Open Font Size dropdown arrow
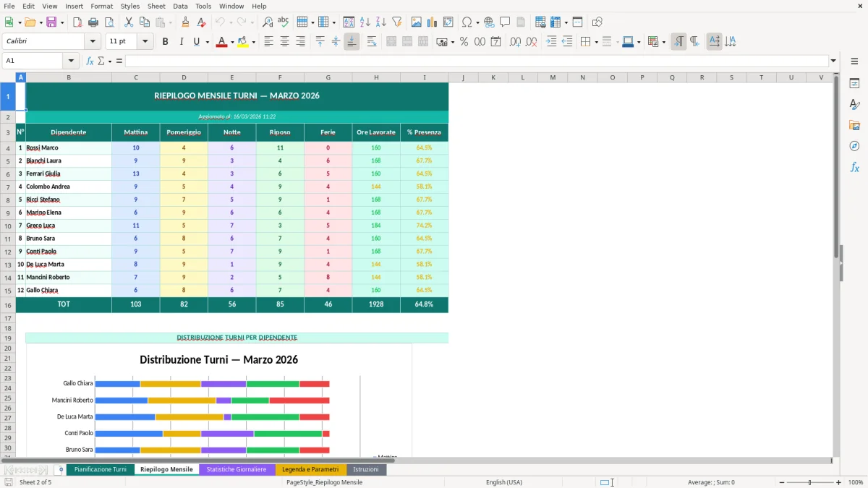868x488 pixels. point(145,42)
